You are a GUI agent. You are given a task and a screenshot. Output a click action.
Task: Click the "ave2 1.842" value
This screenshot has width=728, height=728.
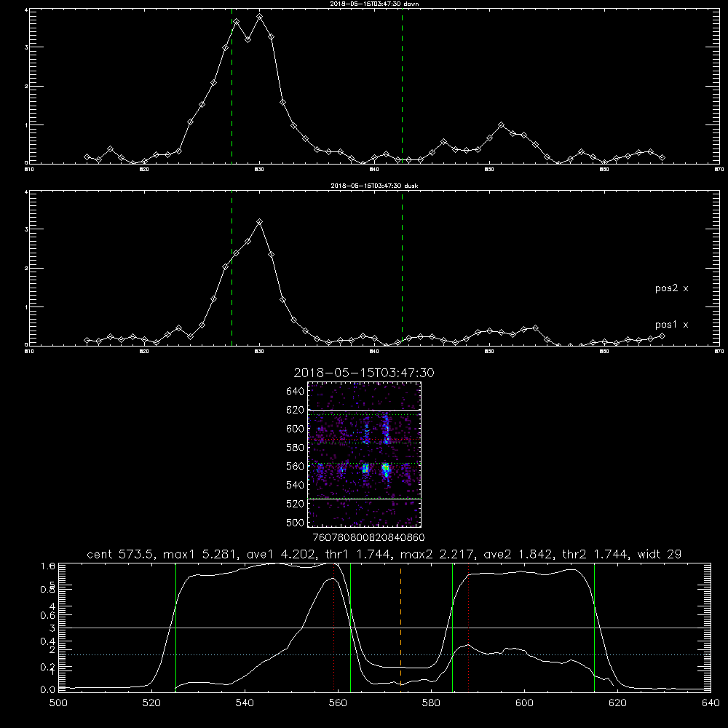point(516,554)
